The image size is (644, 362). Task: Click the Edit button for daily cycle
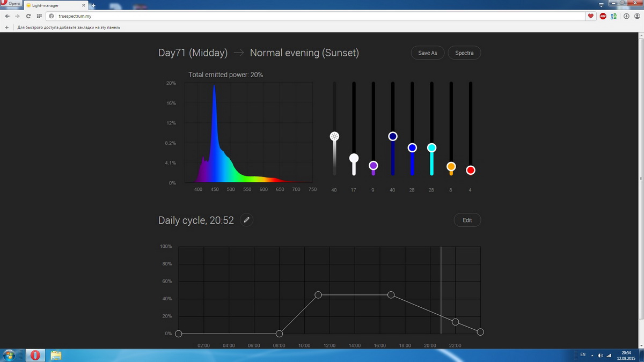[467, 220]
